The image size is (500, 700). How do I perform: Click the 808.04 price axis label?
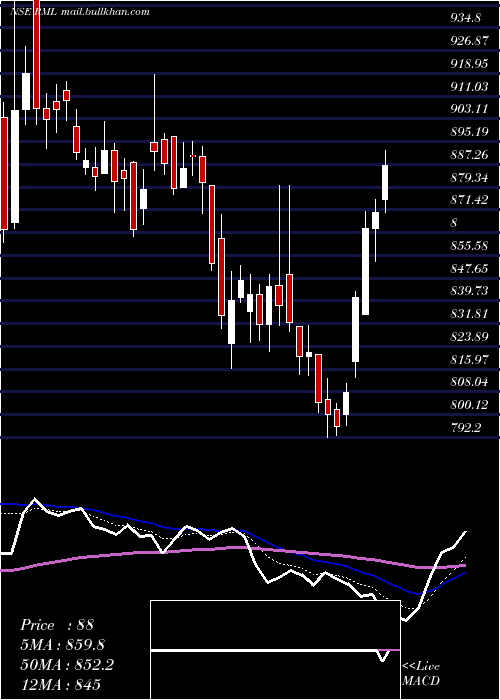coord(469,382)
